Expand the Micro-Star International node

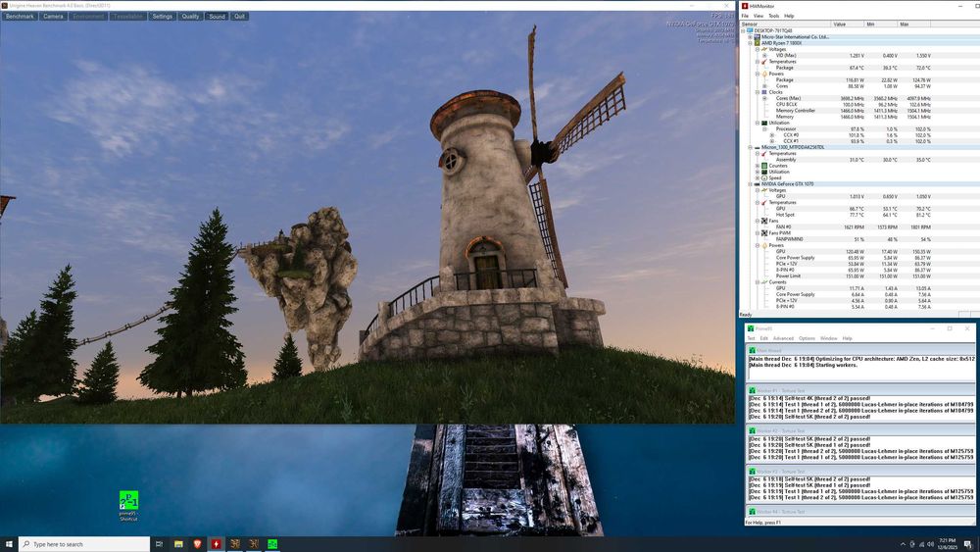tap(750, 37)
